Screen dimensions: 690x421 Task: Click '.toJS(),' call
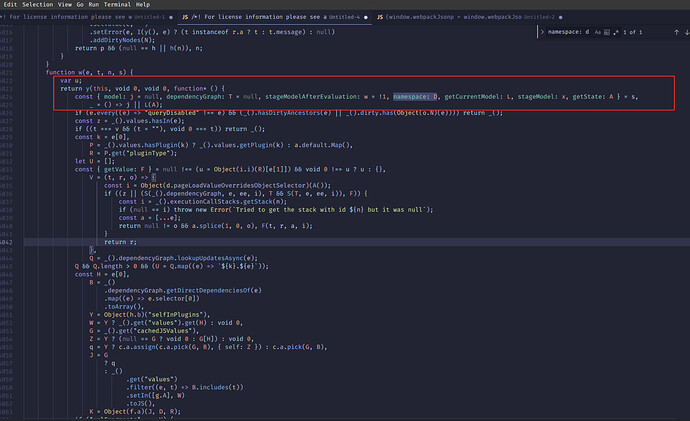pyautogui.click(x=140, y=404)
